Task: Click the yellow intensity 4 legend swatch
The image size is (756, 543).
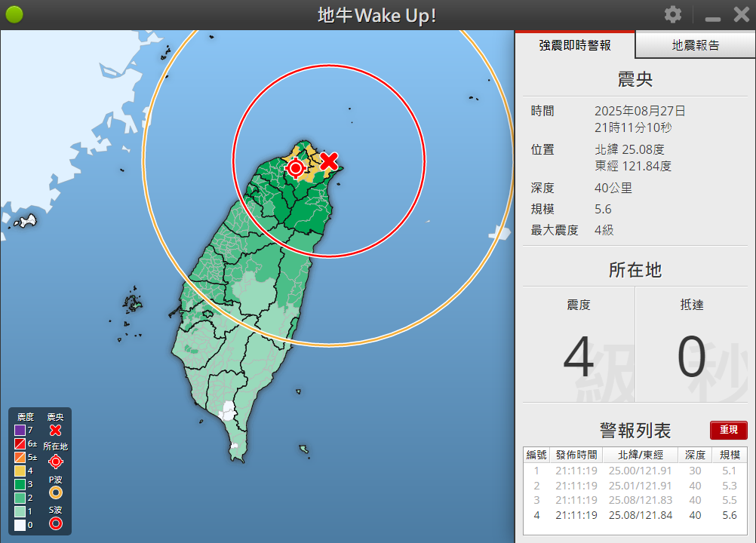Action: [20, 471]
